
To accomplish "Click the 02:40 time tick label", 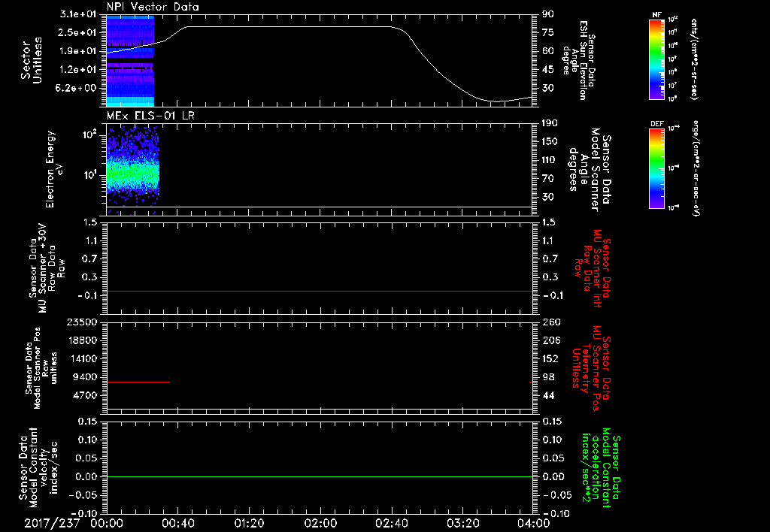I will [x=392, y=524].
